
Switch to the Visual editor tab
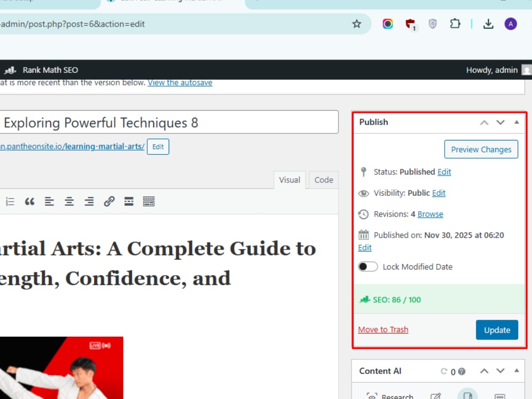pos(289,180)
